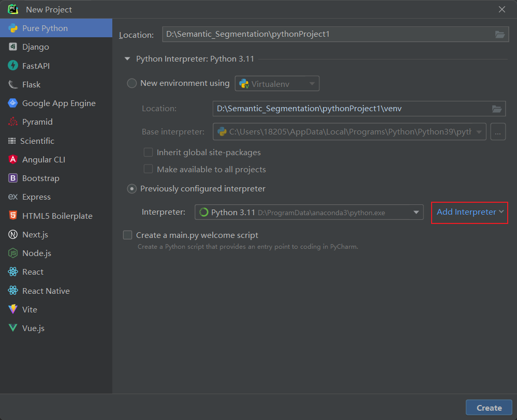Enable Create a main.py welcome script
517x420 pixels.
pyautogui.click(x=128, y=235)
